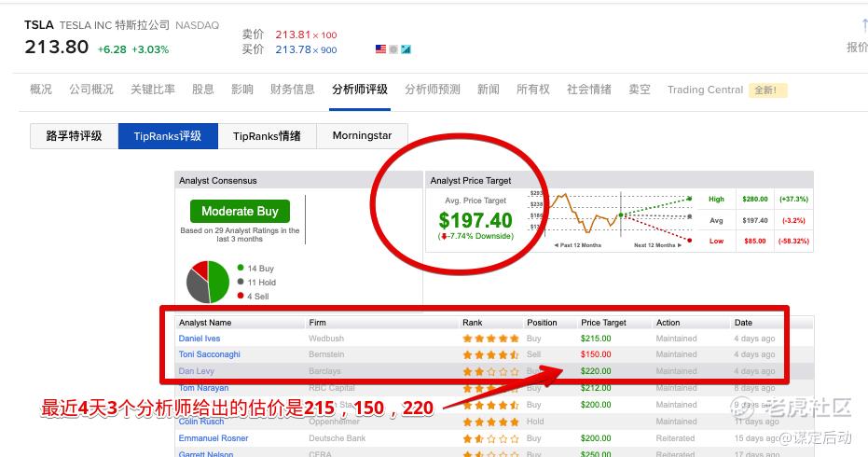The height and width of the screenshot is (457, 868).
Task: Click the +3.03% change value
Action: pos(150,49)
